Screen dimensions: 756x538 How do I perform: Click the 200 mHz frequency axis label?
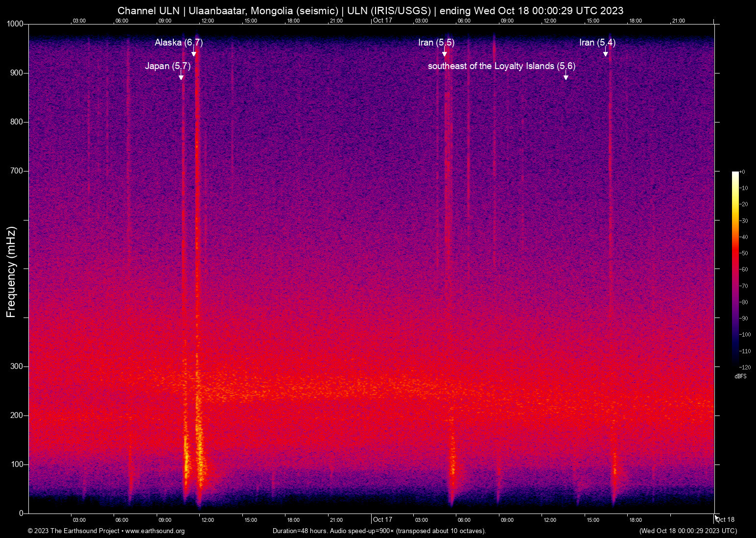click(x=17, y=416)
